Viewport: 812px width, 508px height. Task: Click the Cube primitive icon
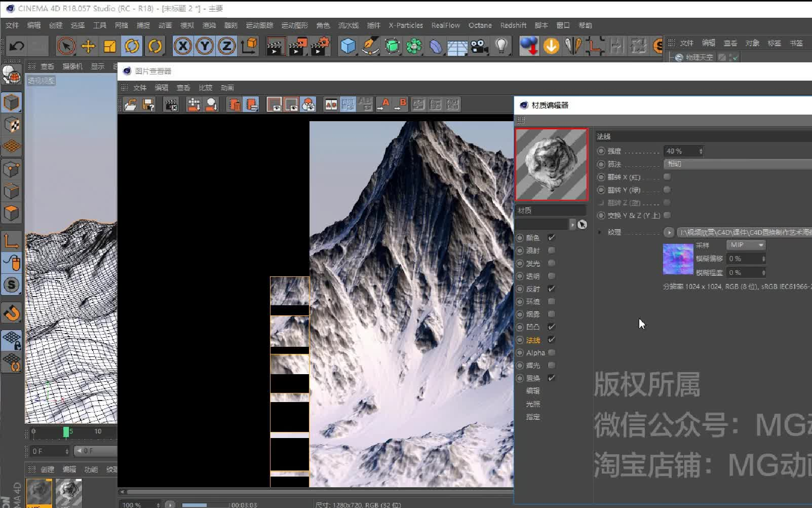click(347, 46)
